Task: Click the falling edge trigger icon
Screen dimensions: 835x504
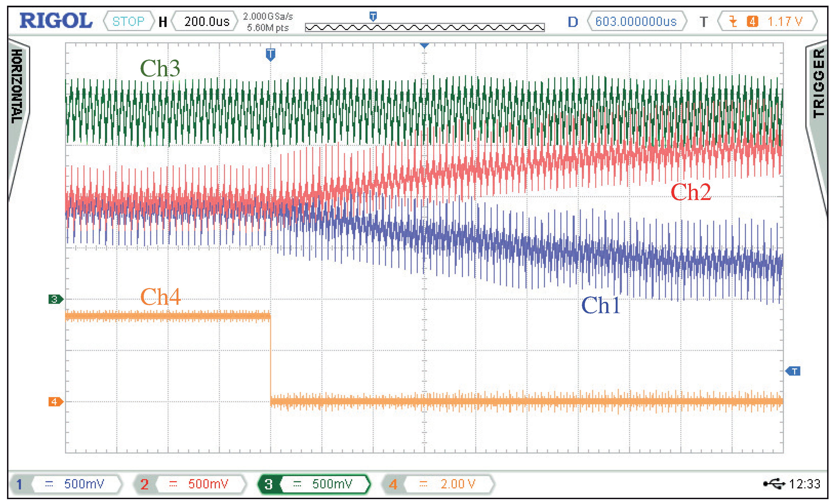Action: coord(733,21)
